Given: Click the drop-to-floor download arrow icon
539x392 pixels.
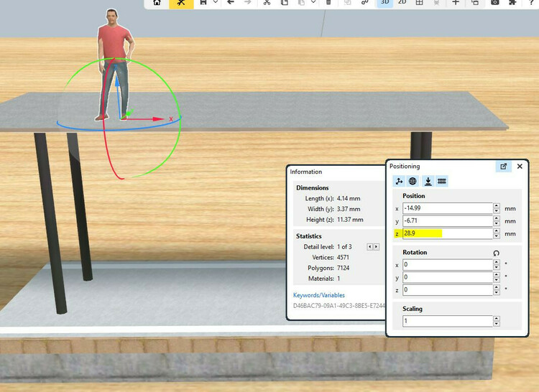Looking at the screenshot, I should pyautogui.click(x=428, y=181).
